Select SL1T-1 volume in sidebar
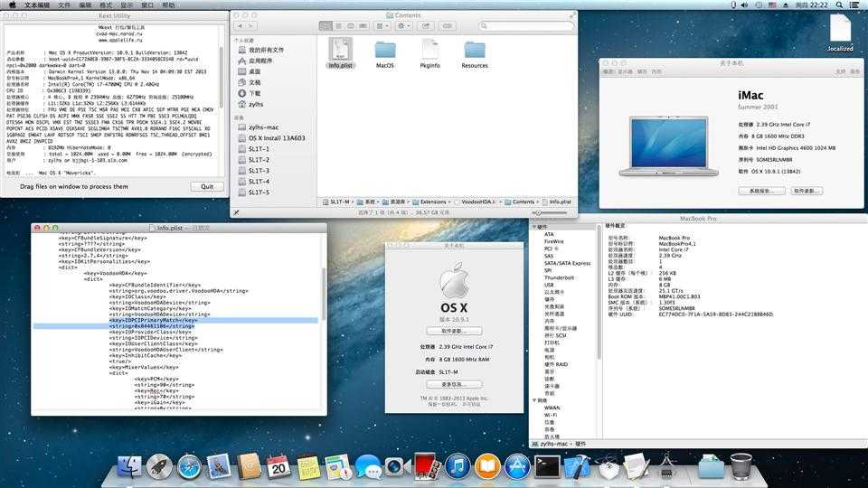Screen dimensions: 868x488 pos(259,149)
